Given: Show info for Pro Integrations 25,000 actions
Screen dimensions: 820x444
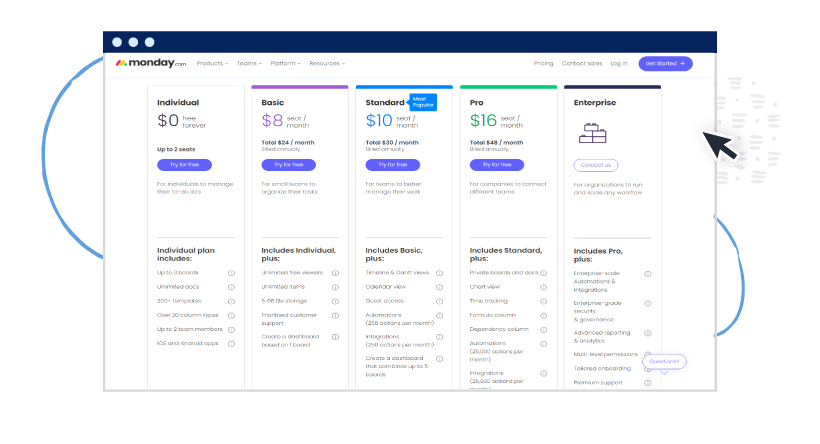Looking at the screenshot, I should click(x=543, y=373).
